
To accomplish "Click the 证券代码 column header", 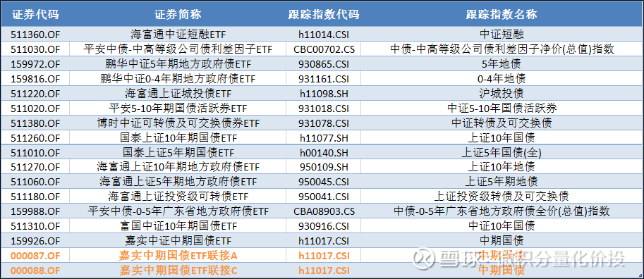I will coord(35,14).
